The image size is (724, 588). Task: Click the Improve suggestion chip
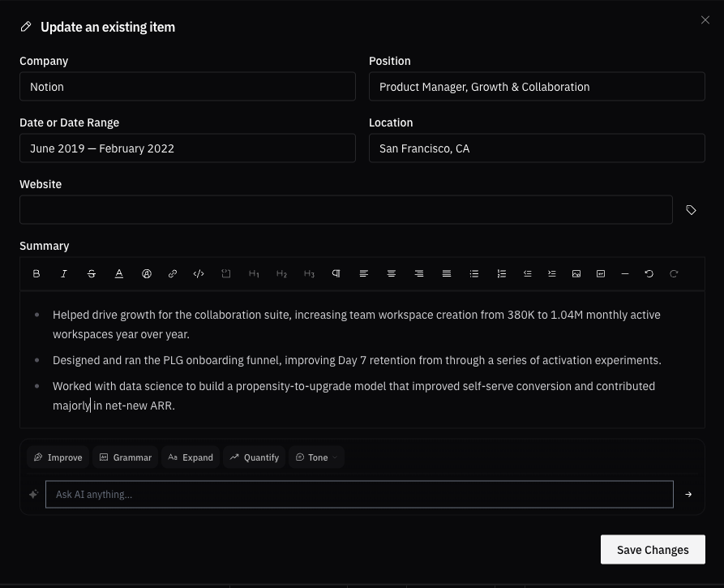click(x=58, y=457)
